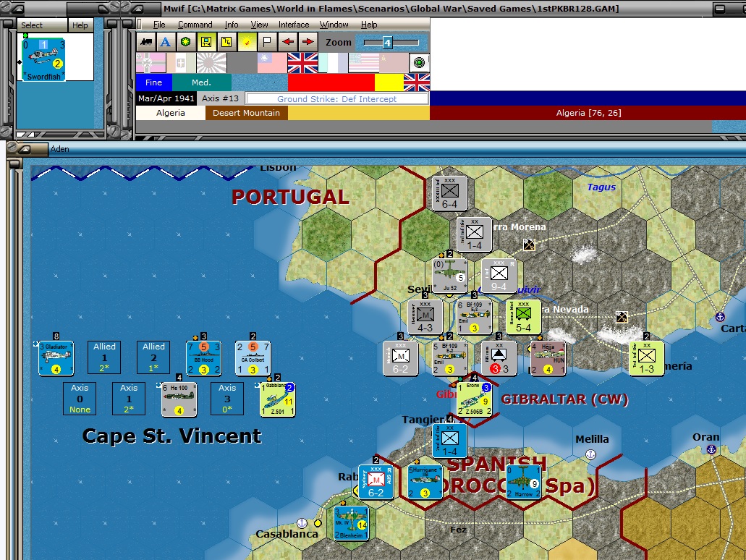Screen dimensions: 746x560
Task: Adjust the Zoom slider handle
Action: [387, 43]
